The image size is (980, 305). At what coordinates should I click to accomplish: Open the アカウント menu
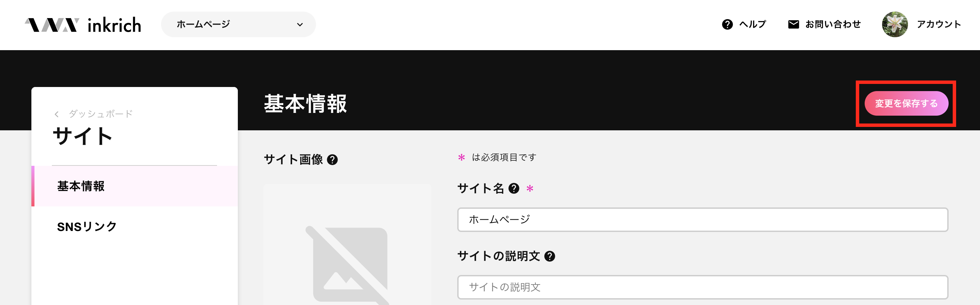938,24
